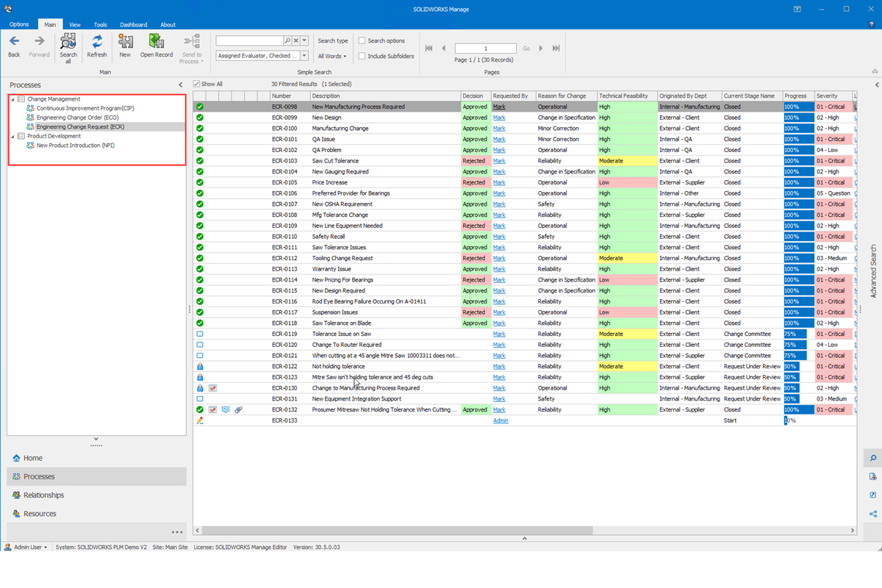882x588 pixels.
Task: Click the search magnifier icon in Simple Search
Action: coord(287,41)
